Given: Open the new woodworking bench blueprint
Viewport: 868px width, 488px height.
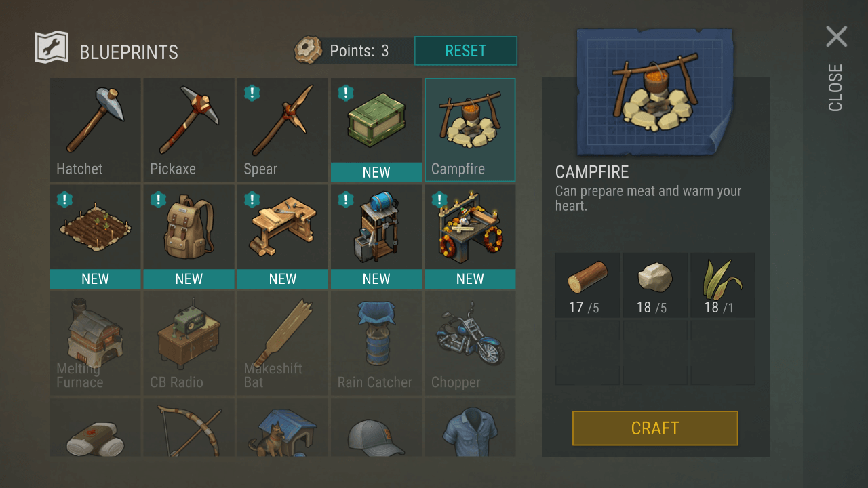Looking at the screenshot, I should 282,237.
